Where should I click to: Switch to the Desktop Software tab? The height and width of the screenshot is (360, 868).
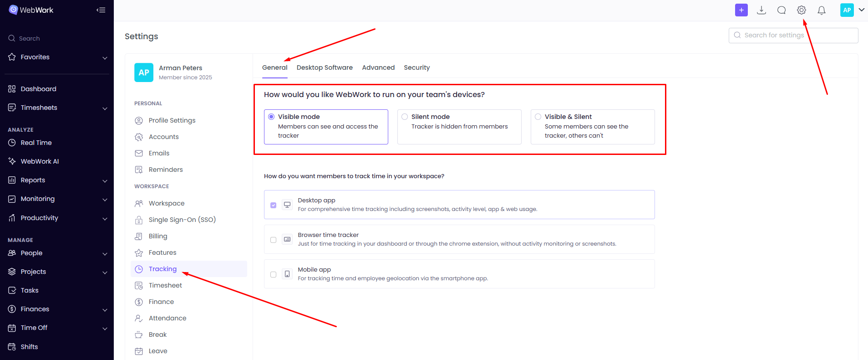(x=325, y=67)
